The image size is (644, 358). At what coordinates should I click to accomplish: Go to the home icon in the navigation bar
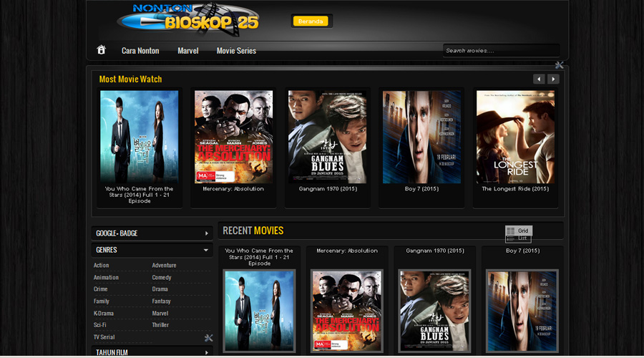click(101, 49)
